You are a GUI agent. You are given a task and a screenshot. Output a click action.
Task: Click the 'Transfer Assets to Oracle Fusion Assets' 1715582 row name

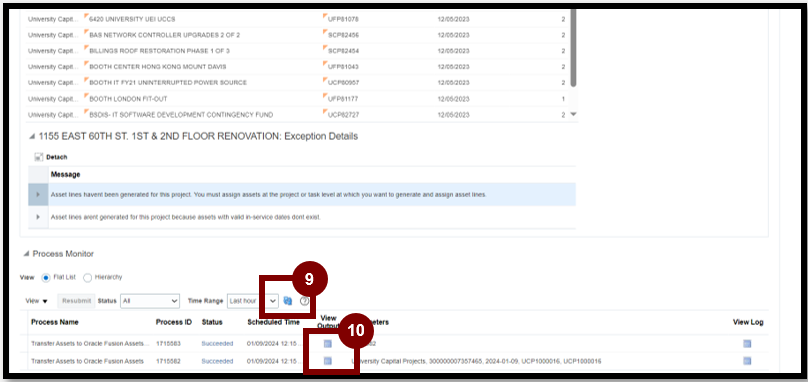coord(87,361)
